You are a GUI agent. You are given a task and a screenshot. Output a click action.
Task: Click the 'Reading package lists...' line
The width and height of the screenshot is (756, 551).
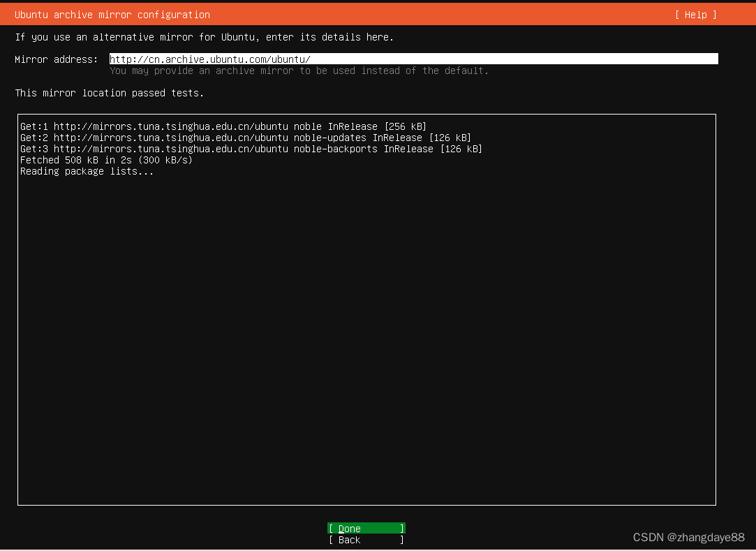(87, 171)
